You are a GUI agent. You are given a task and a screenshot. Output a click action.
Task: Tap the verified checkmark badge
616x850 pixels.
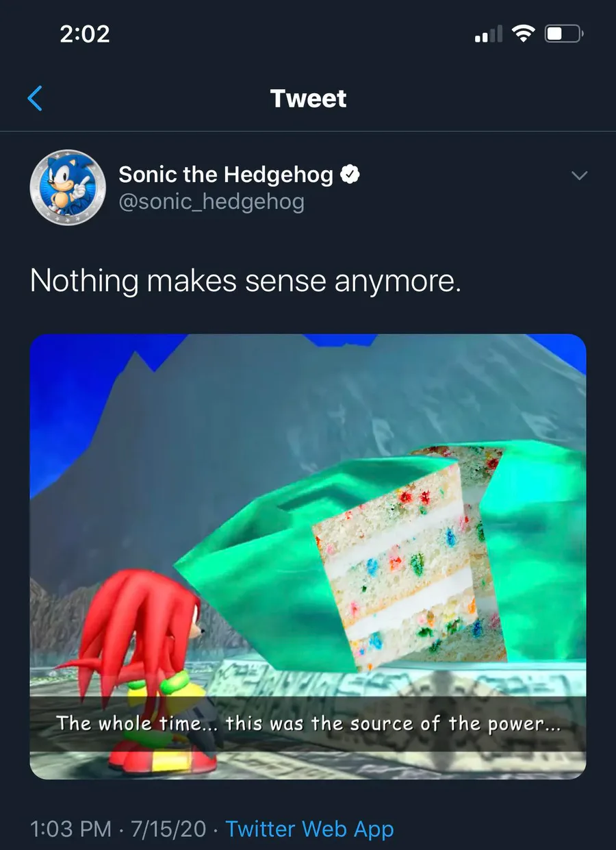click(350, 175)
